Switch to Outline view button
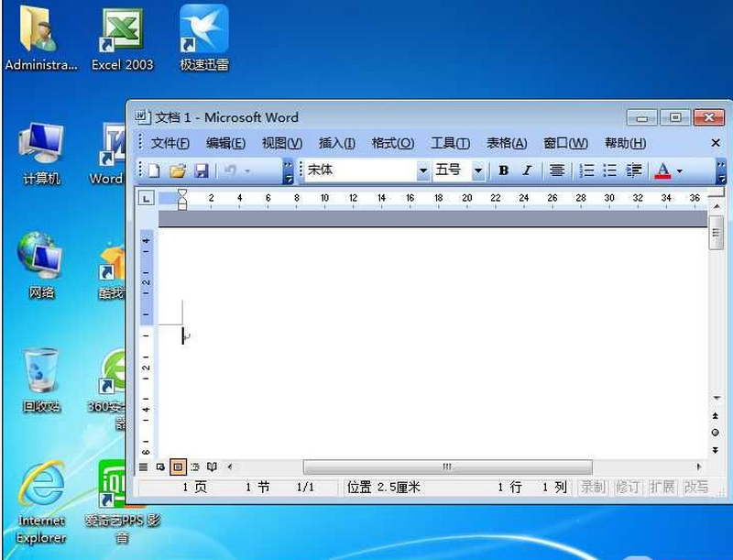 195,467
